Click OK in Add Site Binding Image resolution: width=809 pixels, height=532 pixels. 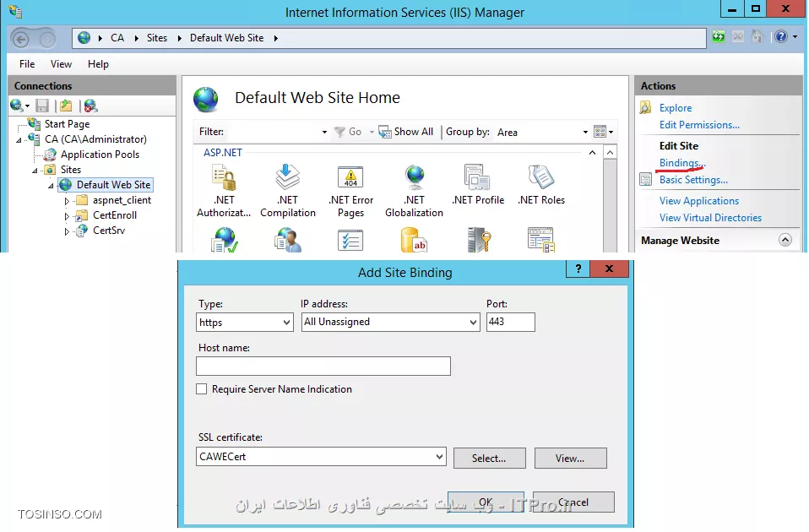[486, 502]
